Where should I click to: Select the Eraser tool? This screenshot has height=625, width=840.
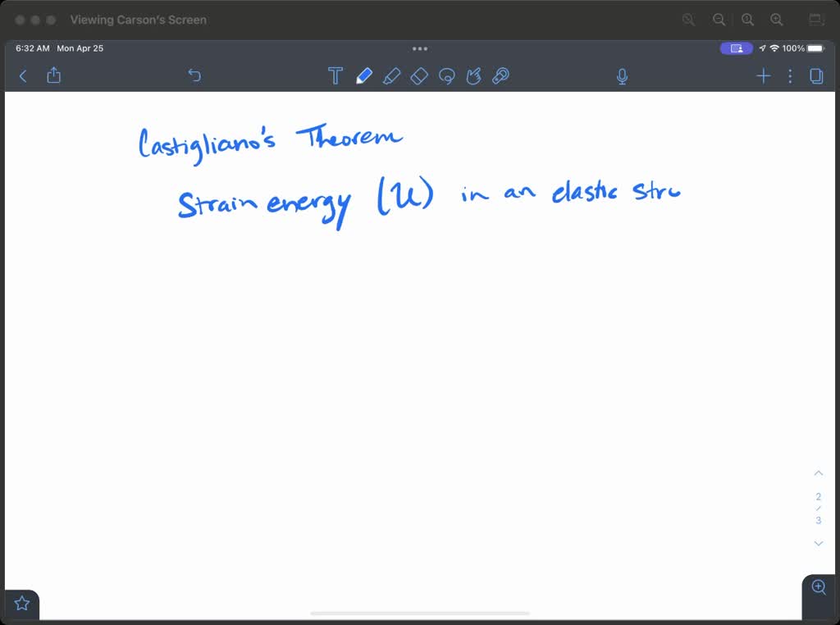pyautogui.click(x=419, y=75)
